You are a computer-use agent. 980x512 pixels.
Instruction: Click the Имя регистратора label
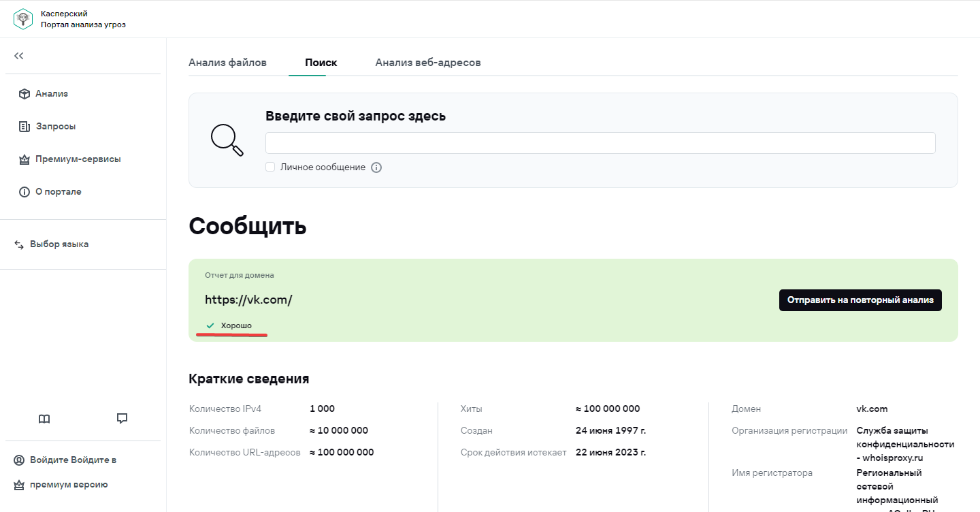772,473
